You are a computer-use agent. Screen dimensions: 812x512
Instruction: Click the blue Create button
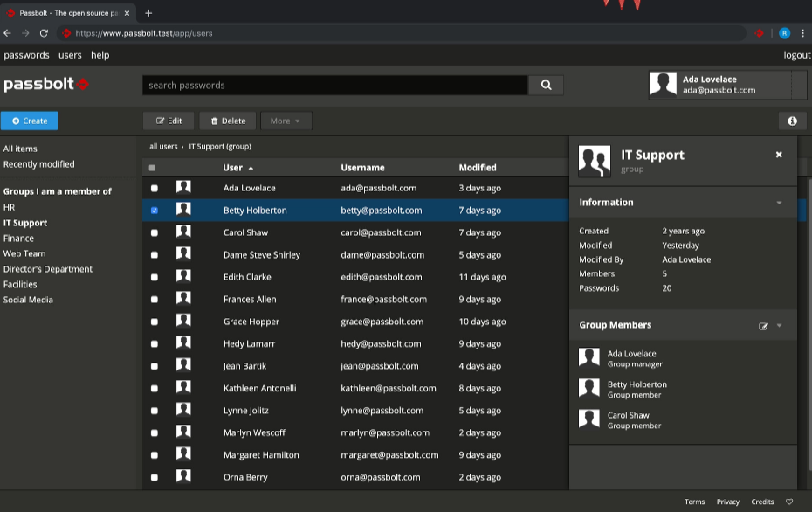click(x=29, y=121)
